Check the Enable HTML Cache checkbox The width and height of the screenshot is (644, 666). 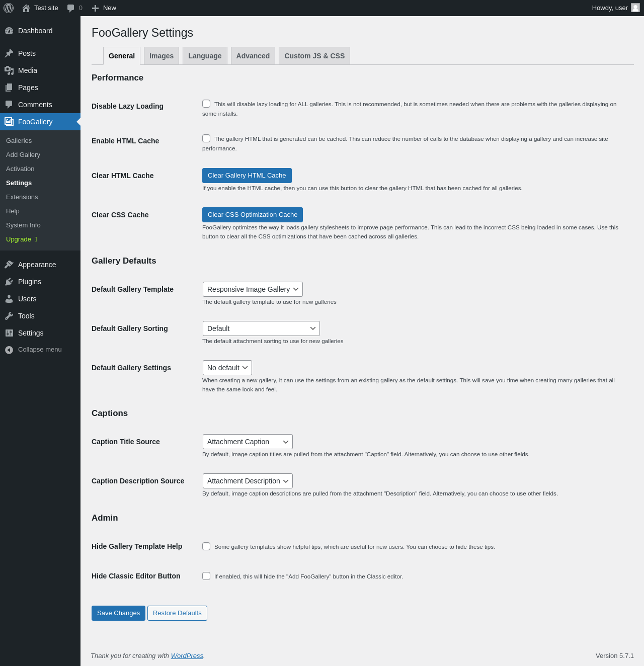click(206, 138)
